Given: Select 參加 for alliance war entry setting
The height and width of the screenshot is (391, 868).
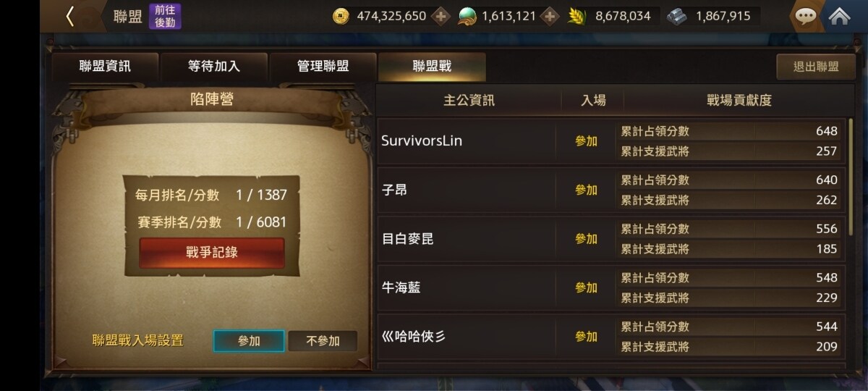Looking at the screenshot, I should 249,341.
